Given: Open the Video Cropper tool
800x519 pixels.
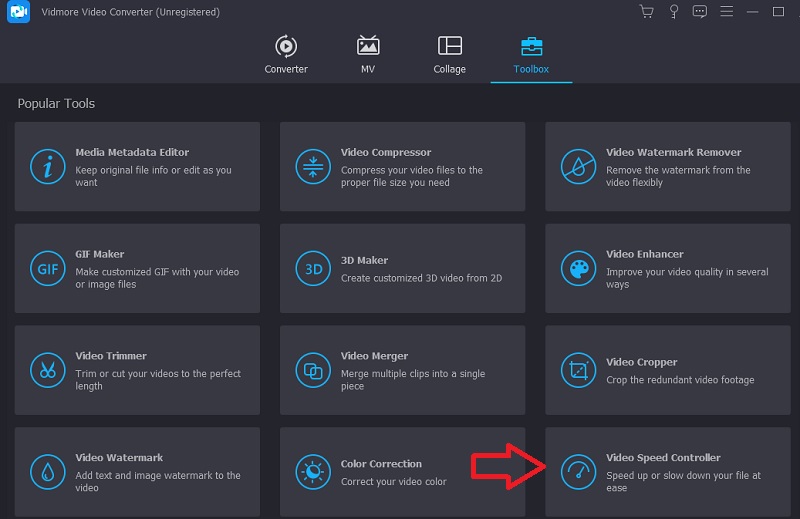Looking at the screenshot, I should pyautogui.click(x=667, y=370).
